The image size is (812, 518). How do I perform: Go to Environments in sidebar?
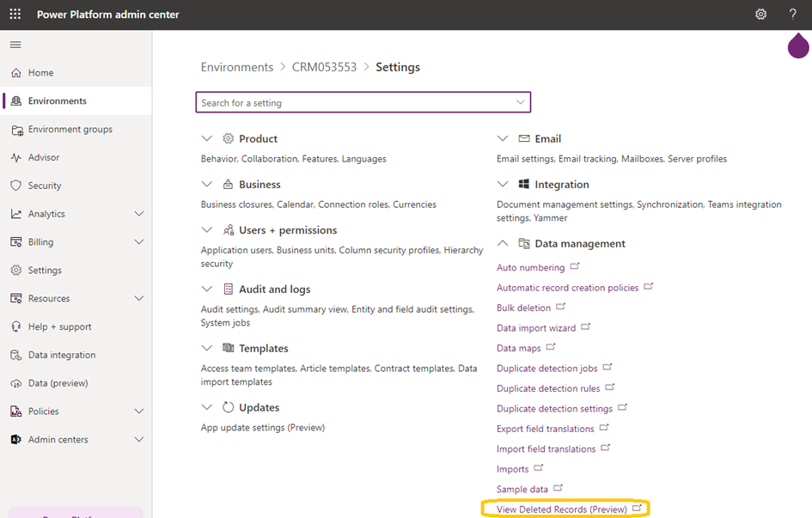(x=76, y=101)
